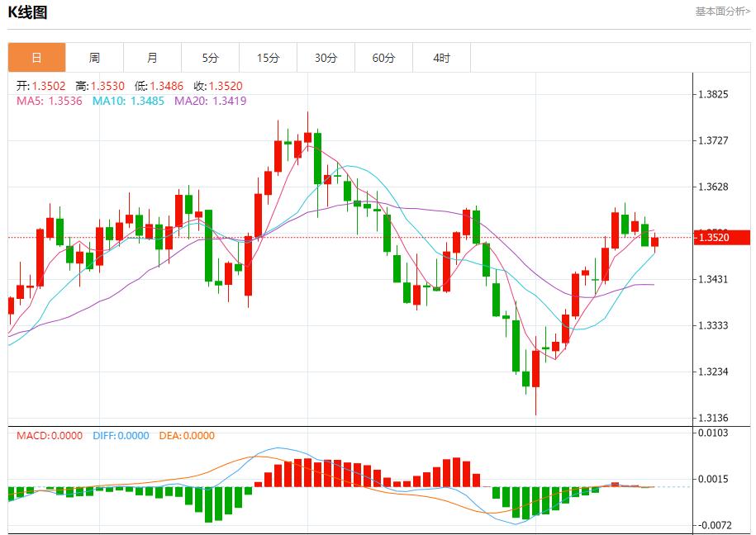
Task: Click the 1.3520 current price tag
Action: point(722,238)
